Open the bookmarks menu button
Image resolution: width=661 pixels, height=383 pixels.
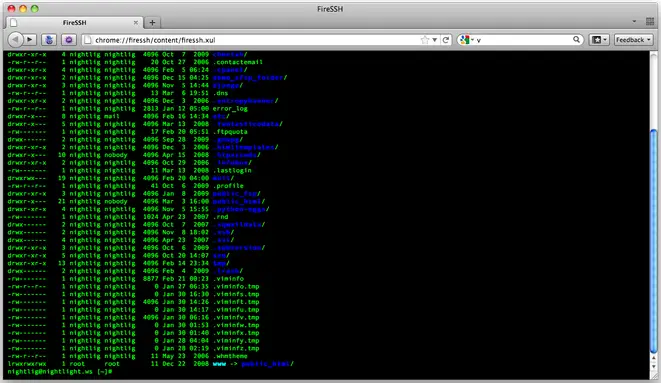[599, 40]
